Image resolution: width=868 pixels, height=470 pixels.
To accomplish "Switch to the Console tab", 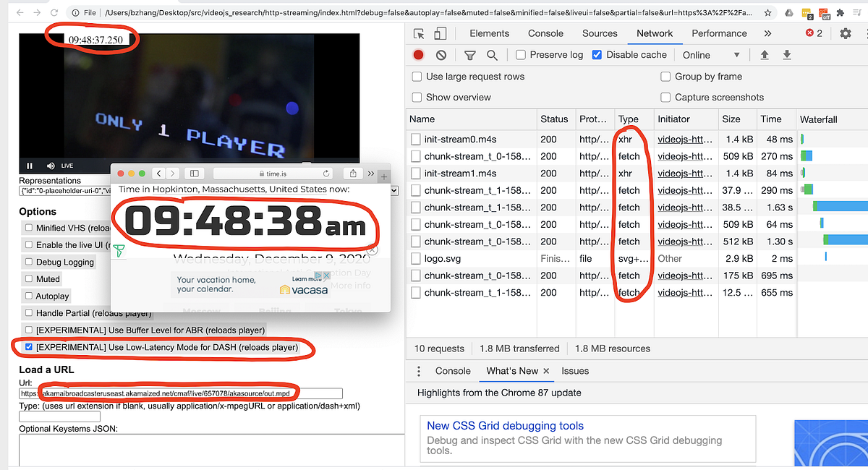I will (x=545, y=33).
